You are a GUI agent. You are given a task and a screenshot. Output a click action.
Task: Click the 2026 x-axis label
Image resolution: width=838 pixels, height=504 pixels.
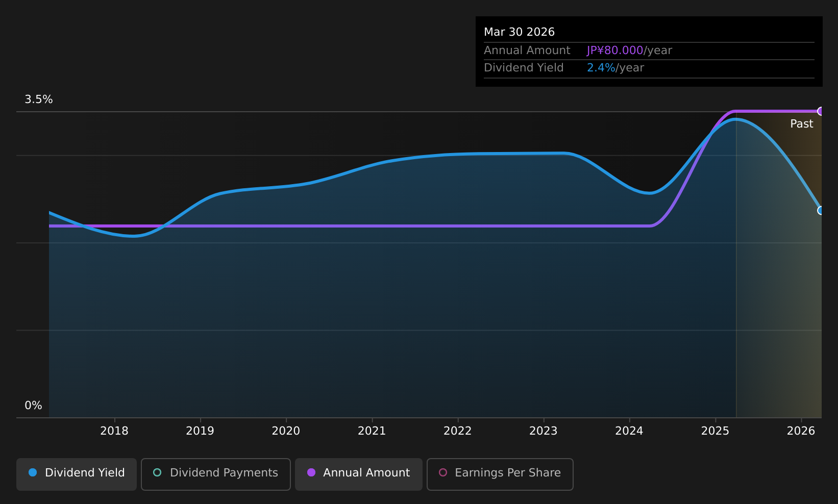801,431
